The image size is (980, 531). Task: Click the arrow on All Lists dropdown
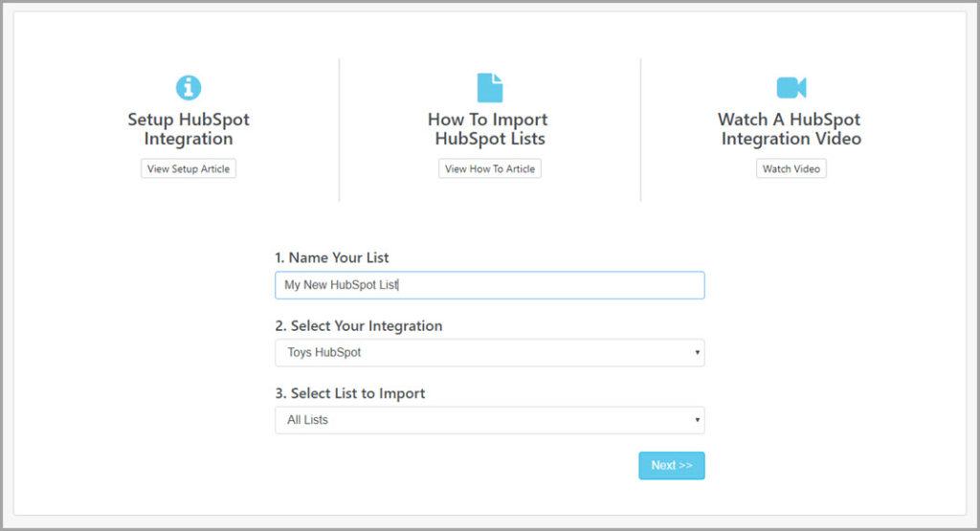pyautogui.click(x=697, y=420)
